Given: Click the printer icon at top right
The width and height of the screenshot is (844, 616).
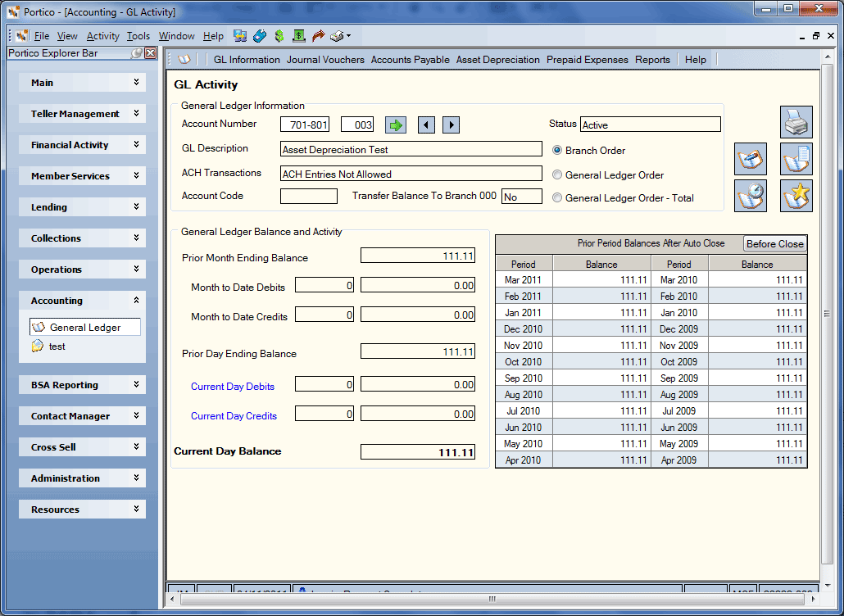Looking at the screenshot, I should (x=796, y=122).
